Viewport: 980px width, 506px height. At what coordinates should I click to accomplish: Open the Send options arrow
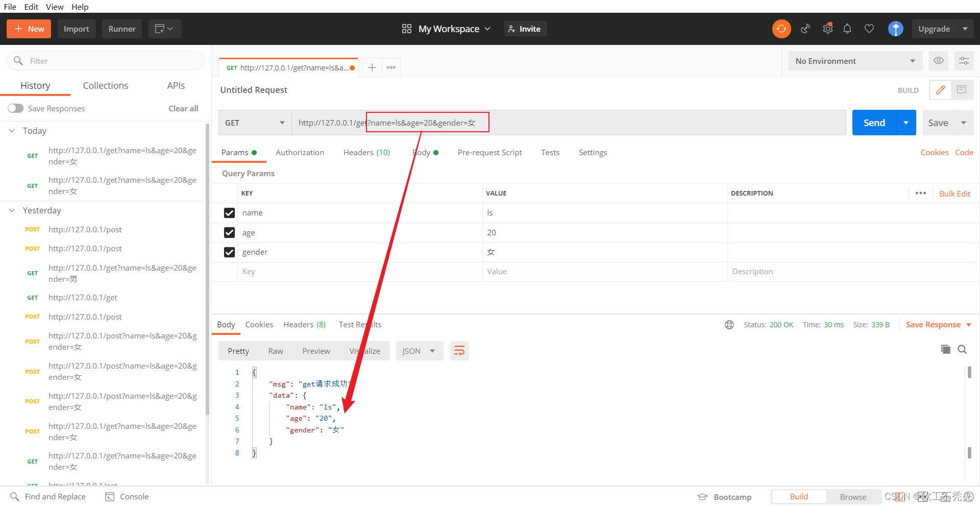click(x=906, y=123)
